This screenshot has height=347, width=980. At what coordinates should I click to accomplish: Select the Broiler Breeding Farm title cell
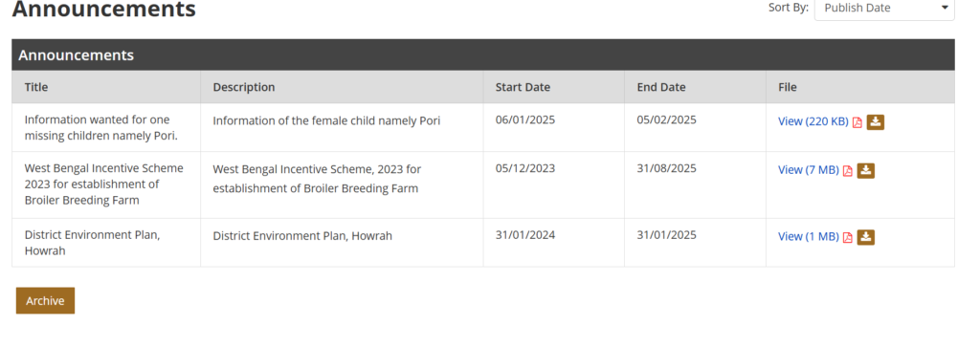point(106,184)
